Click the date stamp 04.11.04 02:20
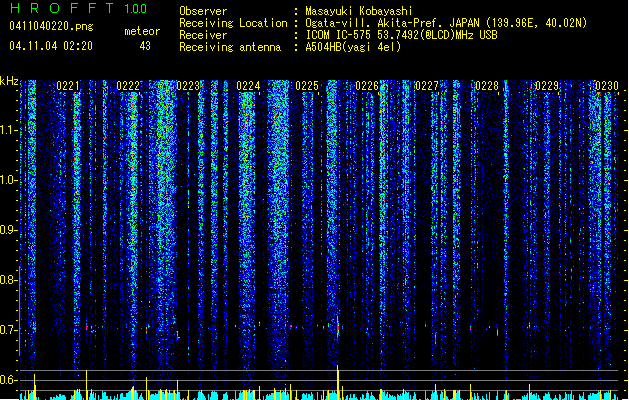This screenshot has width=629, height=400. (x=51, y=46)
